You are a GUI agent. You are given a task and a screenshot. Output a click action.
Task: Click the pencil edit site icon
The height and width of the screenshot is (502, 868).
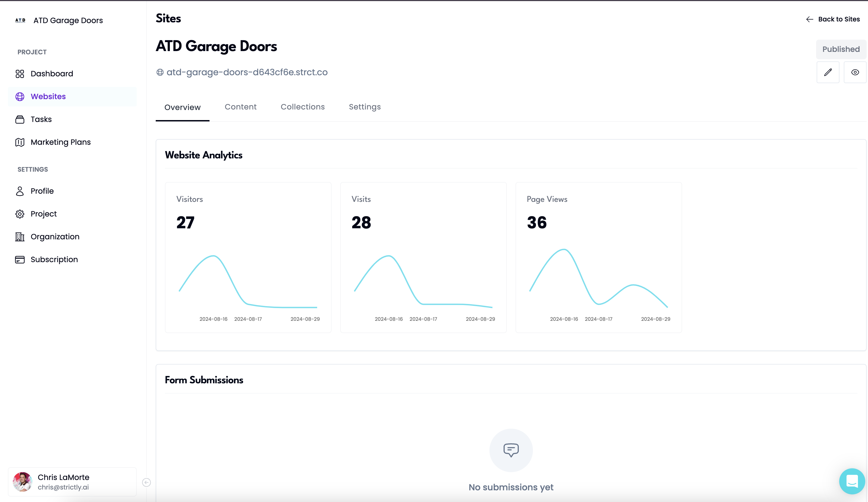tap(828, 72)
